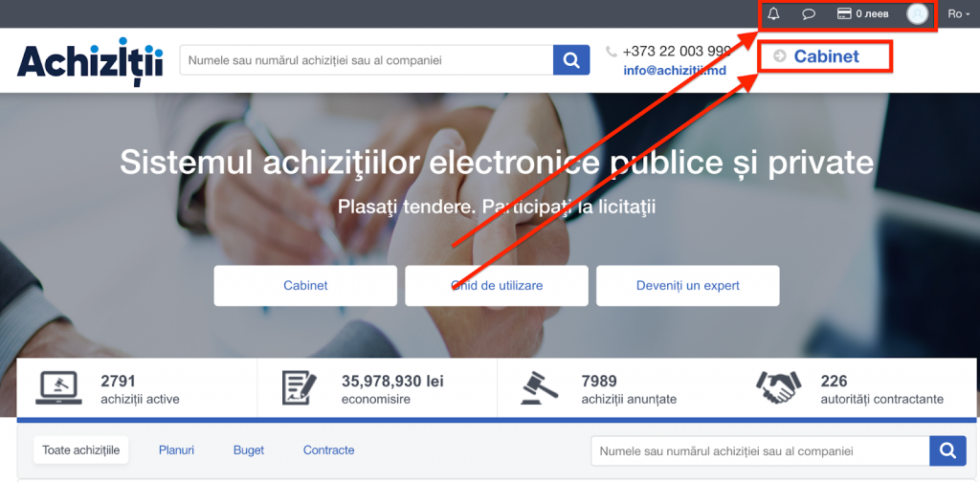Click the gavel icon for achiziții anunțate
The image size is (980, 482).
pos(540,387)
